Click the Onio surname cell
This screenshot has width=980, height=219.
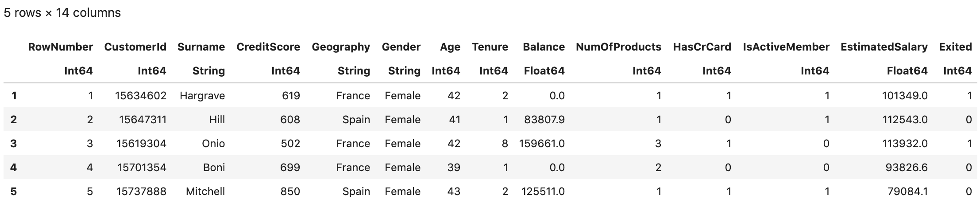[213, 144]
